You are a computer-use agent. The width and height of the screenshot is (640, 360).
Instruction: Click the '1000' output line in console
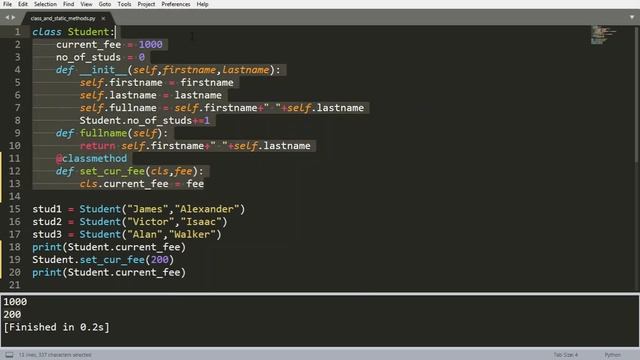point(15,302)
